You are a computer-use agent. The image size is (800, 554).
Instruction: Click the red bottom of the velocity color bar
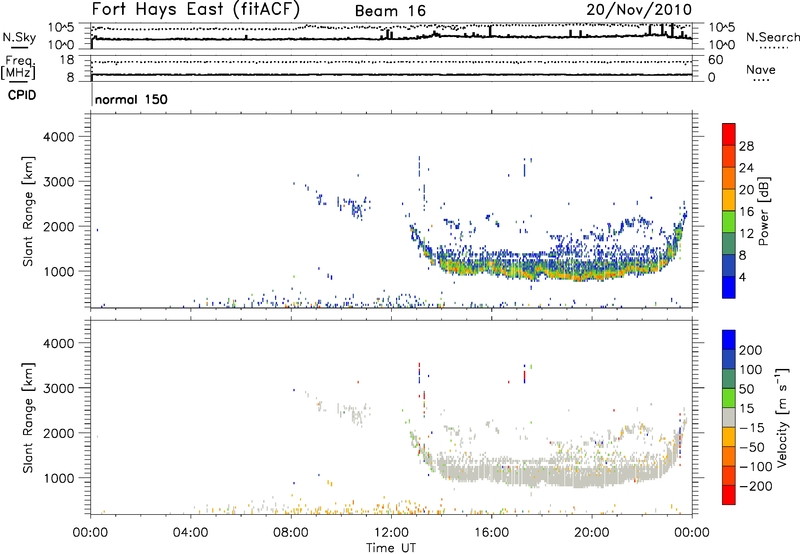pos(729,495)
